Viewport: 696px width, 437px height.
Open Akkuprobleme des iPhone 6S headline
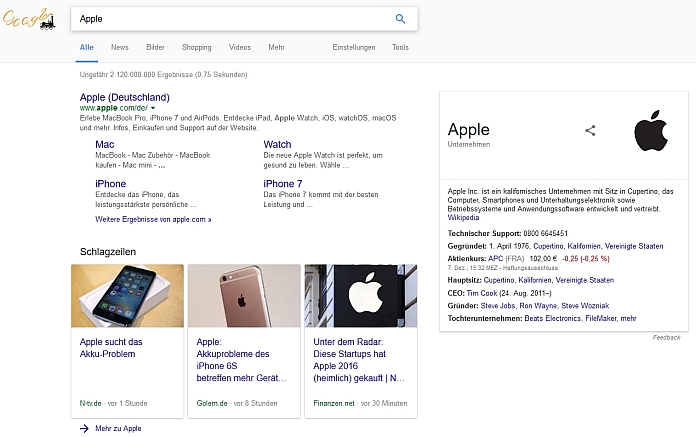(x=241, y=360)
